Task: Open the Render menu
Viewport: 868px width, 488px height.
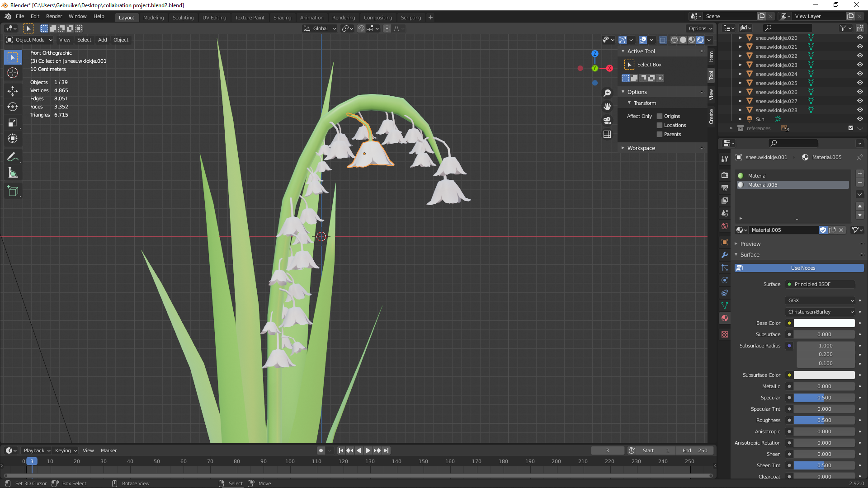Action: [x=54, y=16]
